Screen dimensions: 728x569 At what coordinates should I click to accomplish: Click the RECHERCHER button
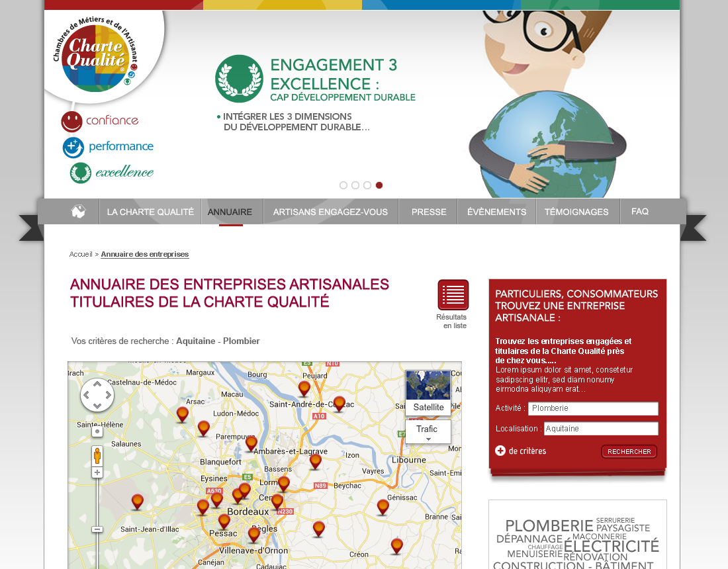point(629,452)
